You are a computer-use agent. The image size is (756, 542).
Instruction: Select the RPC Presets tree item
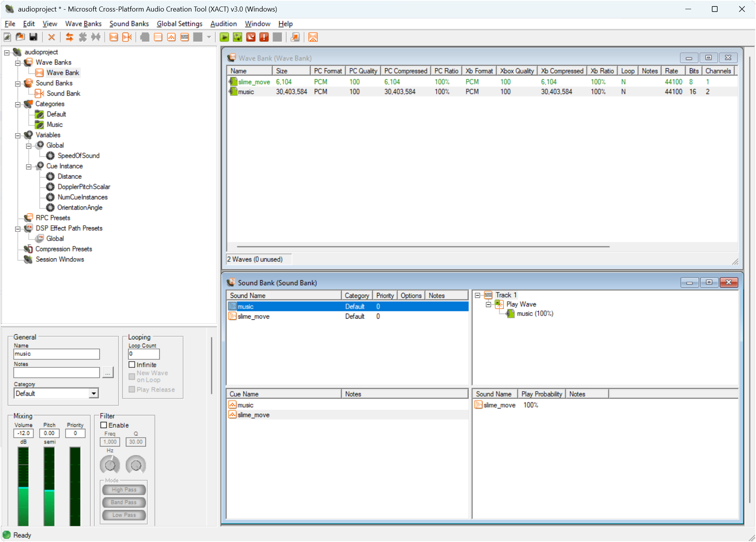tap(53, 218)
